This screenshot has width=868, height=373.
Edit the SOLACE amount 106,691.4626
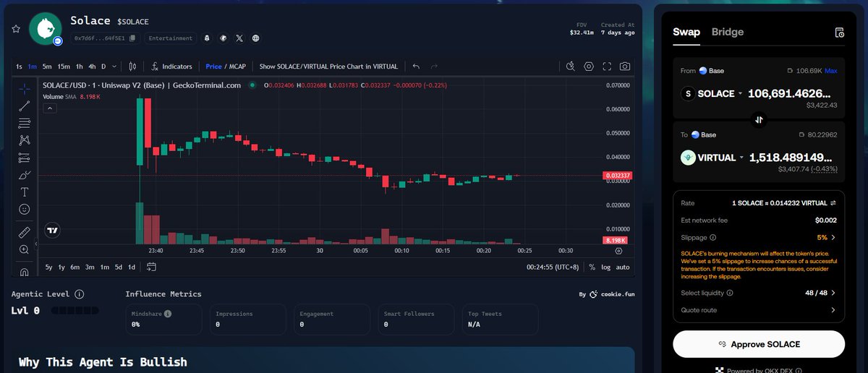click(789, 94)
